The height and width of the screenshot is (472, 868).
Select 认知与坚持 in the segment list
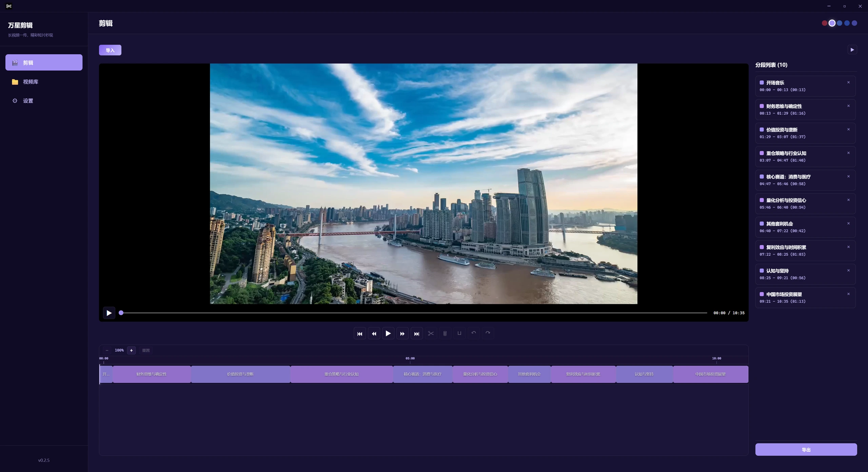tap(805, 274)
